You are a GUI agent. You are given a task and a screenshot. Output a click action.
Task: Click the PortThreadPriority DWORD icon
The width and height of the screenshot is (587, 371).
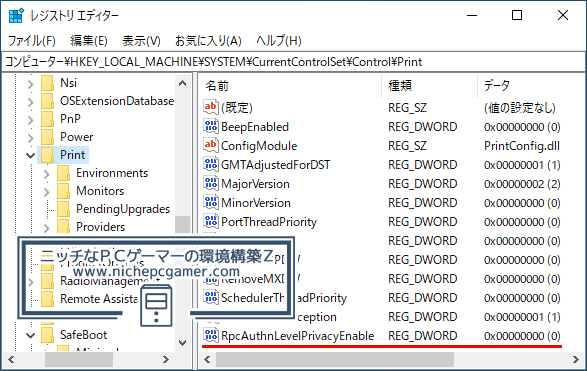point(211,221)
